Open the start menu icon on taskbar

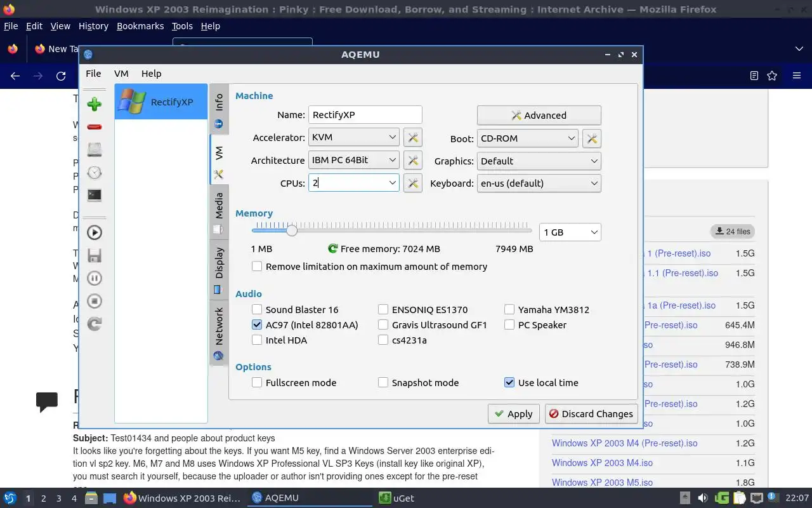click(x=10, y=498)
